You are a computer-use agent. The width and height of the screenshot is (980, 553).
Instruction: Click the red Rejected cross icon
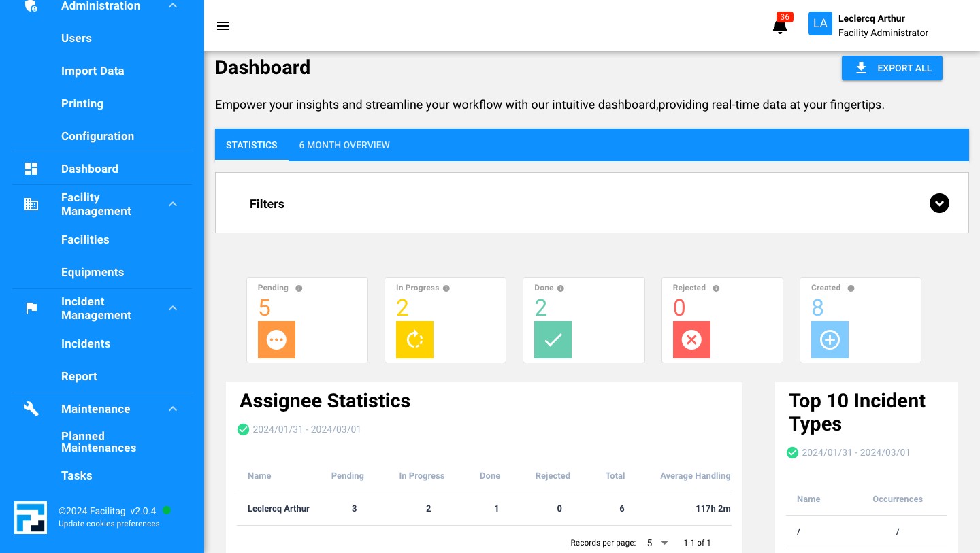coord(691,339)
